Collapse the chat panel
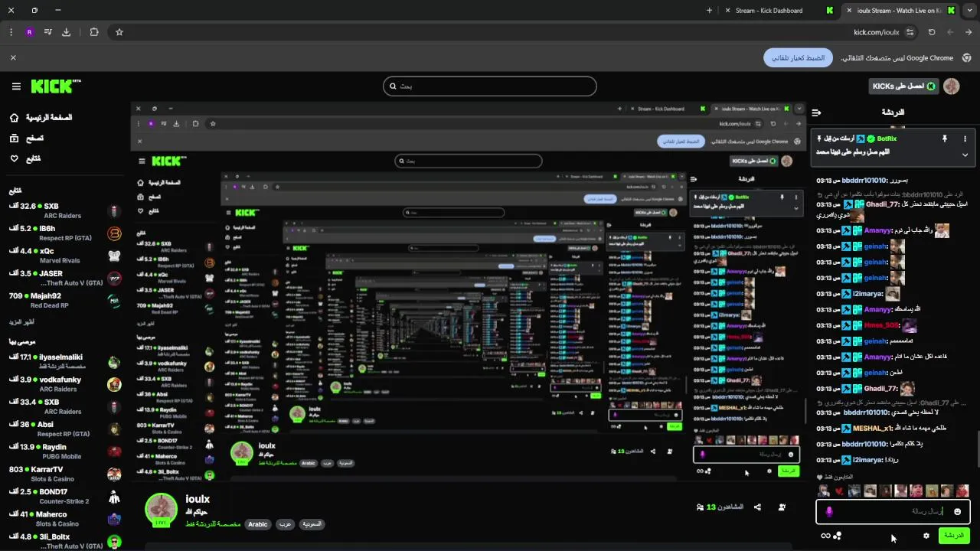The width and height of the screenshot is (980, 551). tap(817, 112)
